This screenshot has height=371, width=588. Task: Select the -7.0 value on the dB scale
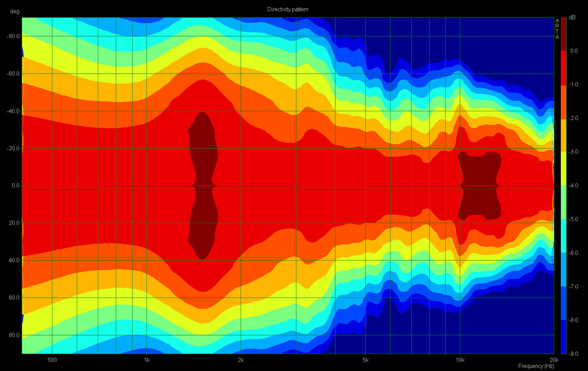click(x=573, y=286)
